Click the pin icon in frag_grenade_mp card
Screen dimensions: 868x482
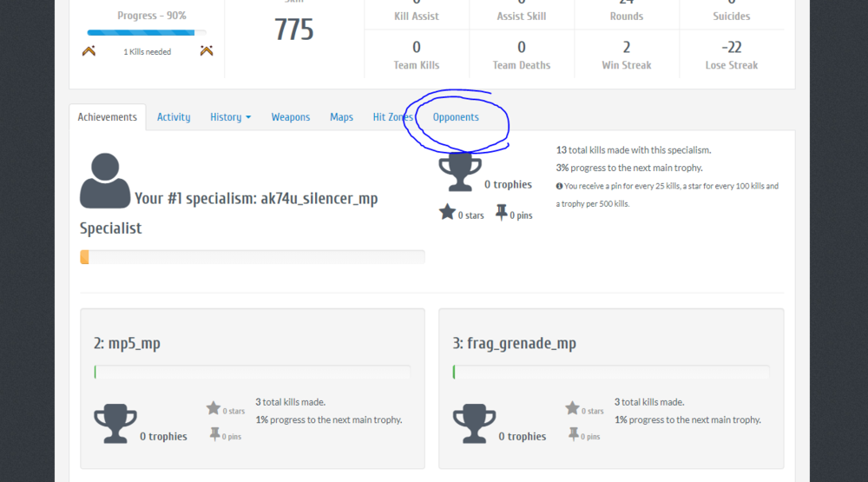pos(573,433)
